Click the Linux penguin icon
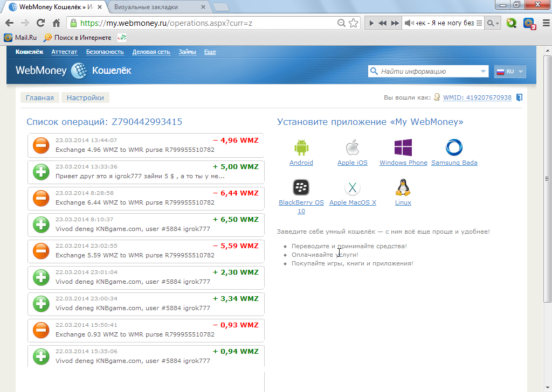The image size is (552, 392). click(x=403, y=187)
